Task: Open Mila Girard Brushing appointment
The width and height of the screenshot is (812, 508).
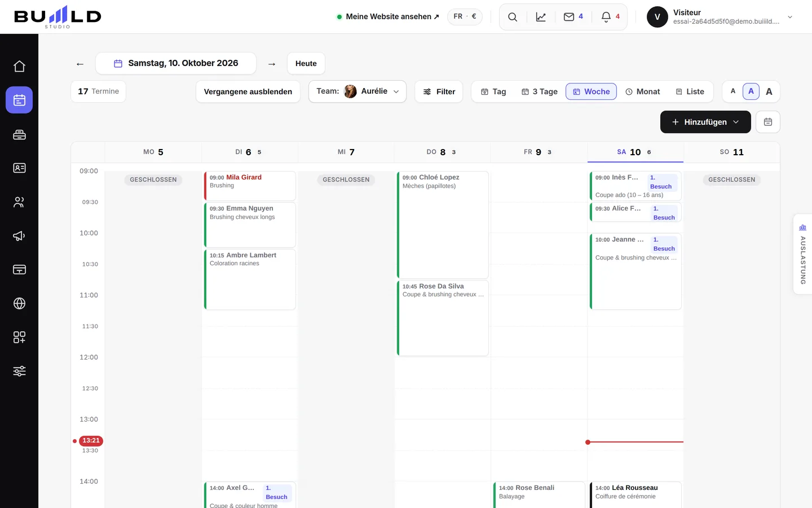Action: coord(250,186)
